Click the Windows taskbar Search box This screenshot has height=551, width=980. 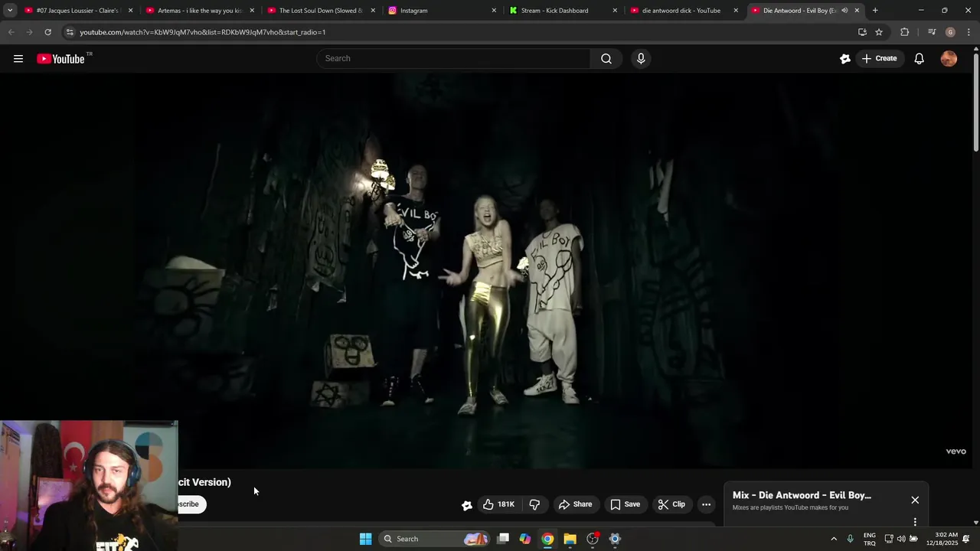tap(435, 539)
